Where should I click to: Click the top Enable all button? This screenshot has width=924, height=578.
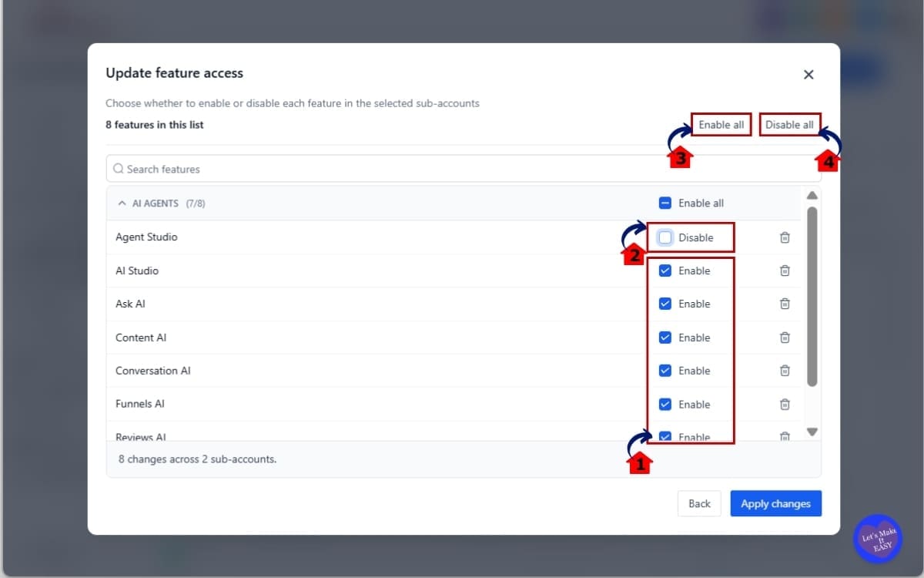click(721, 125)
